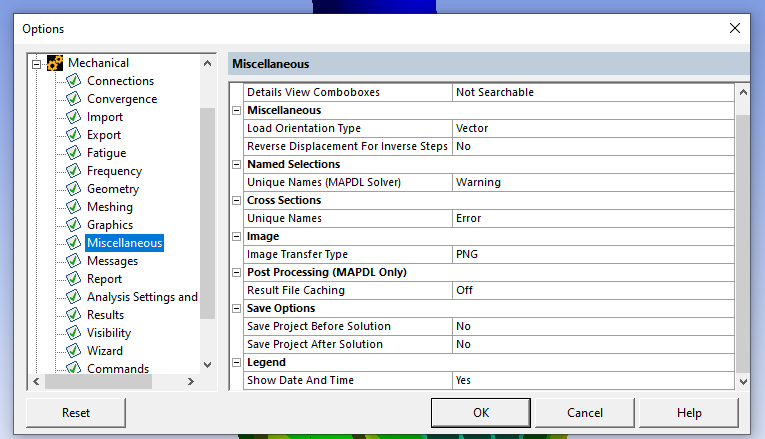Close the Options dialog window
The width and height of the screenshot is (765, 439).
click(735, 28)
